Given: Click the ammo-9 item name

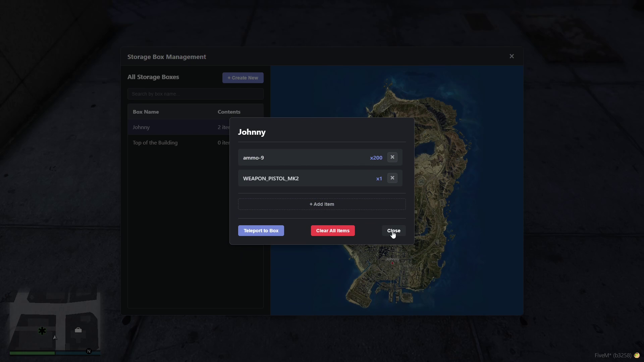Looking at the screenshot, I should coord(253,158).
